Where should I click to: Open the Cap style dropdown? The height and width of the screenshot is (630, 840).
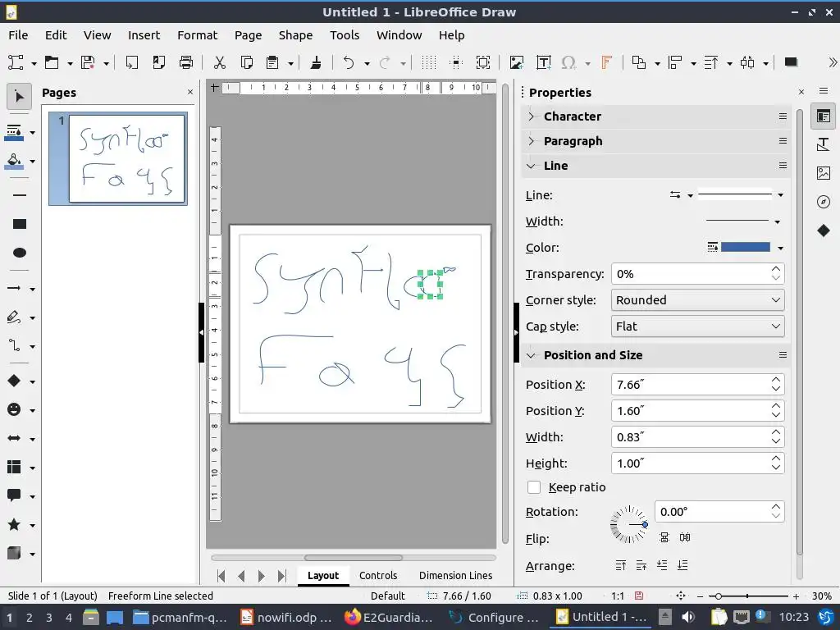click(697, 326)
